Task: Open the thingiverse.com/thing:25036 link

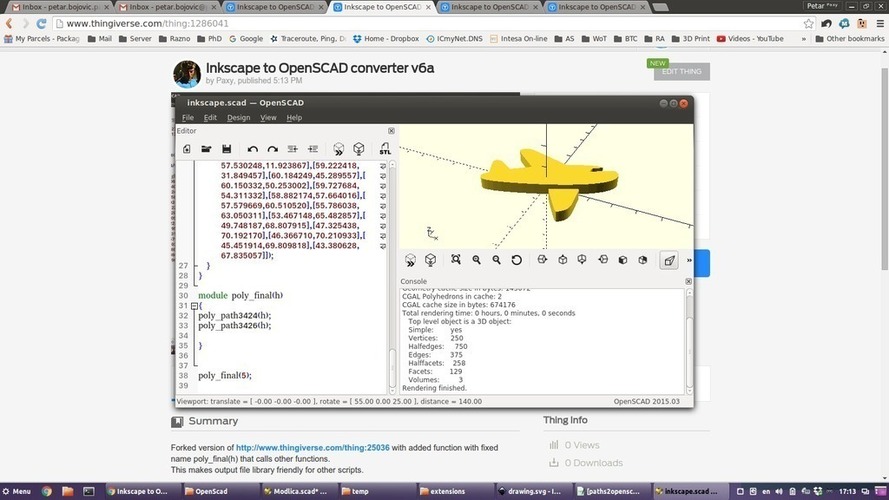Action: click(x=312, y=447)
